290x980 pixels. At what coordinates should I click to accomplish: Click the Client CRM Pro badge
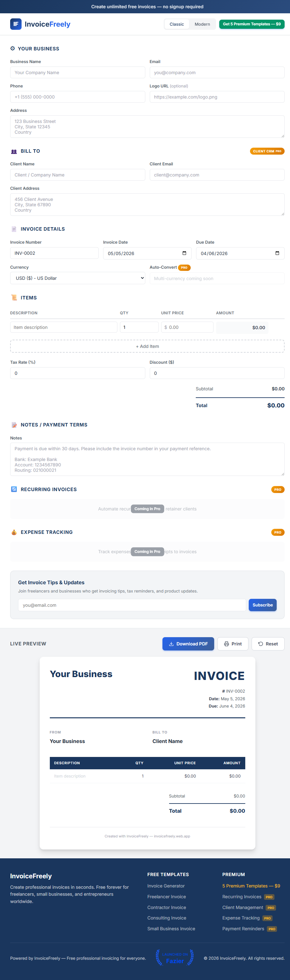tap(267, 151)
